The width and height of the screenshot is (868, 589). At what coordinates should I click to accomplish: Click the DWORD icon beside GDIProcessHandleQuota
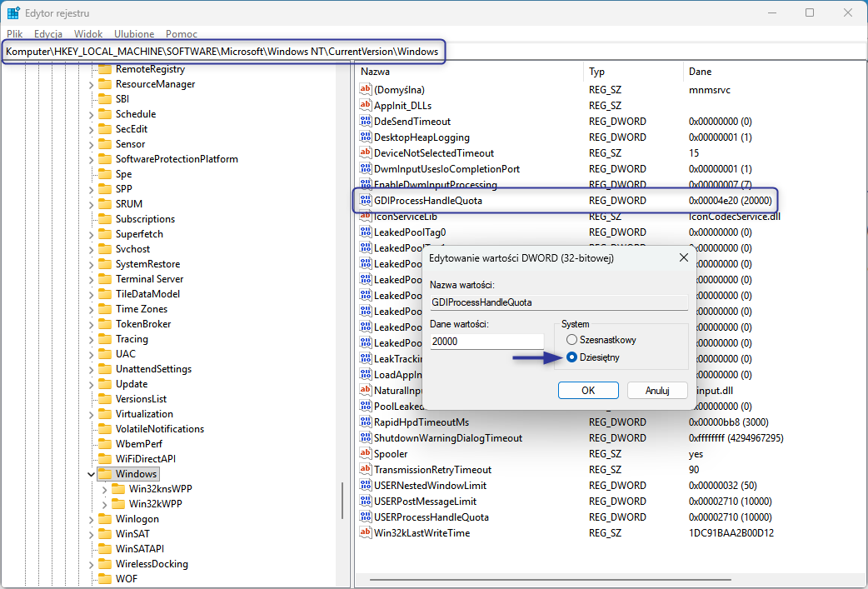[x=365, y=201]
